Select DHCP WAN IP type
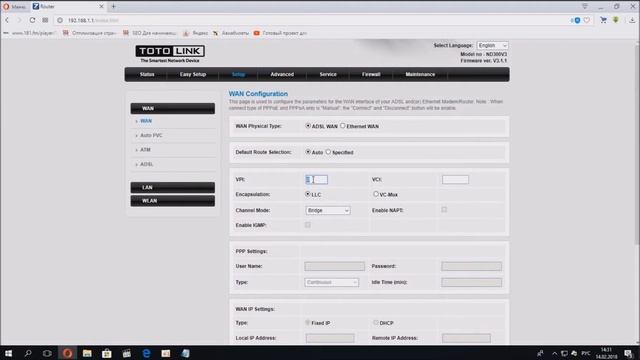640x360 pixels. [x=376, y=322]
